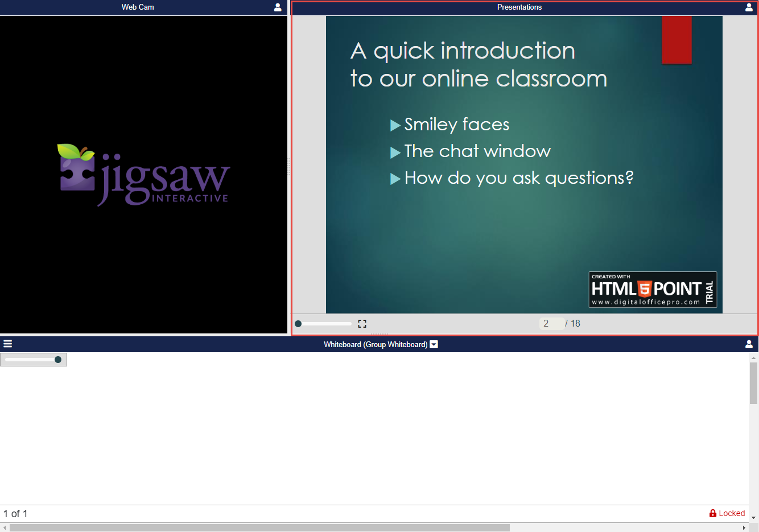Viewport: 759px width, 532px height.
Task: Click the Jigsaw Interactive logo
Action: 143,175
